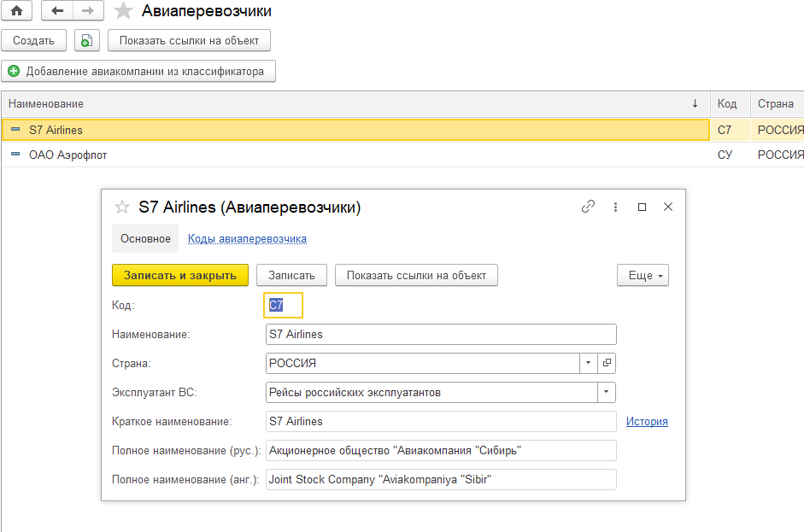The height and width of the screenshot is (532, 804).
Task: Navigate forward with the right arrow
Action: 88,11
